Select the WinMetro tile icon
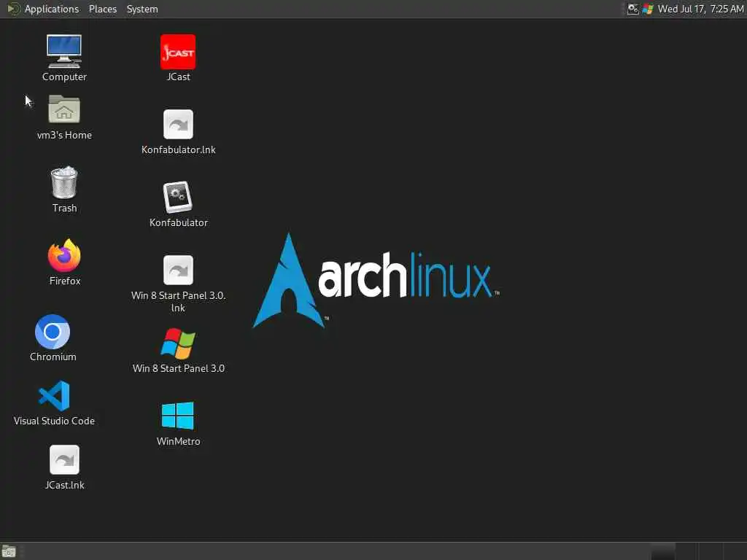The image size is (747, 560). [x=178, y=416]
